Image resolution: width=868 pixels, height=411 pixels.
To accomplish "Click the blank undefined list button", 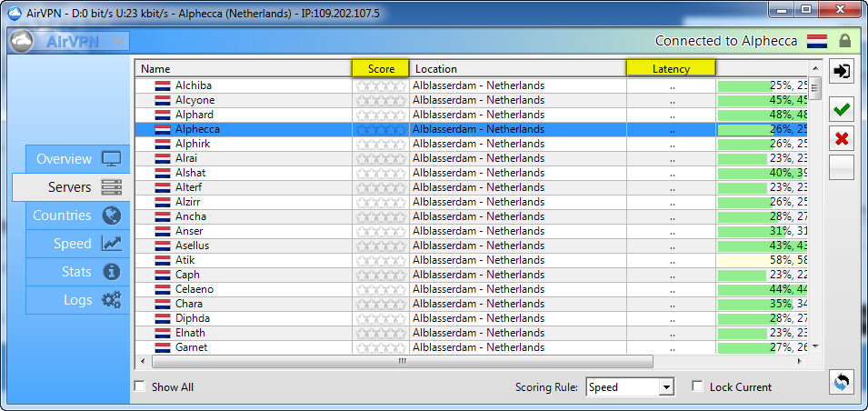I will point(842,166).
